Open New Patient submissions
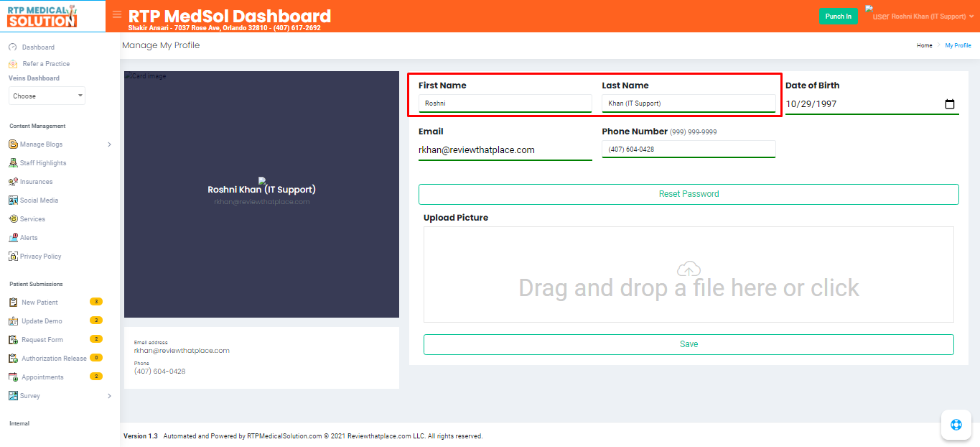 pos(39,303)
